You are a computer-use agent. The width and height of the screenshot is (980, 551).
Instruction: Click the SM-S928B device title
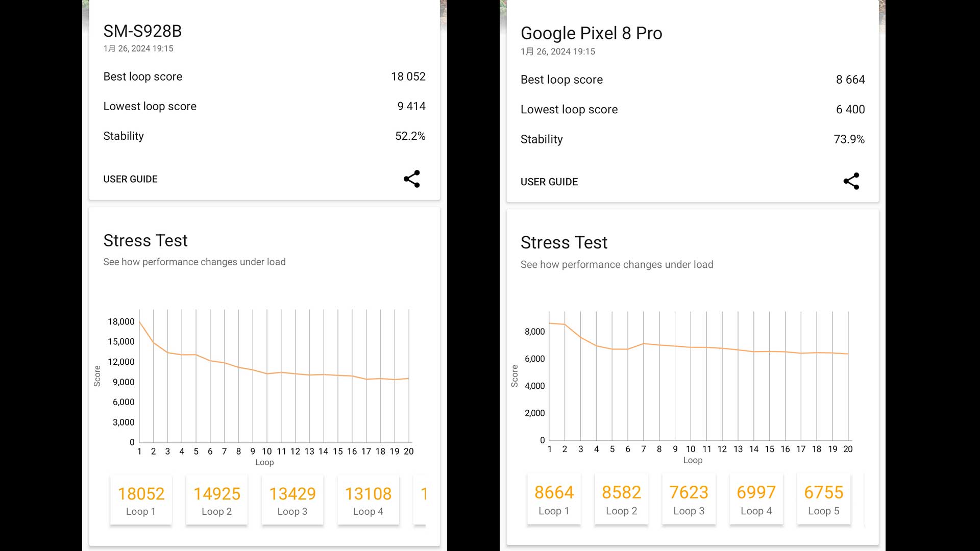(x=142, y=31)
